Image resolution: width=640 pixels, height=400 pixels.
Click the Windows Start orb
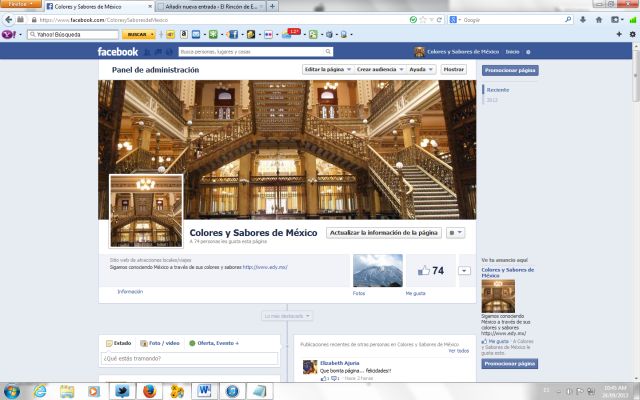click(x=12, y=391)
